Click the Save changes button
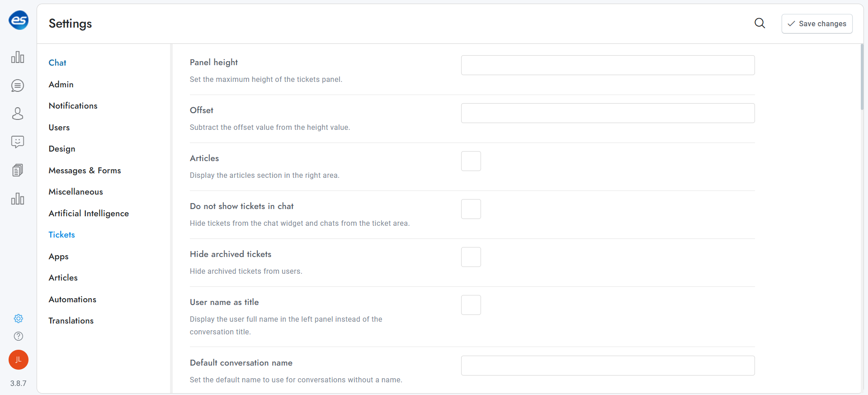The height and width of the screenshot is (395, 868). (816, 24)
